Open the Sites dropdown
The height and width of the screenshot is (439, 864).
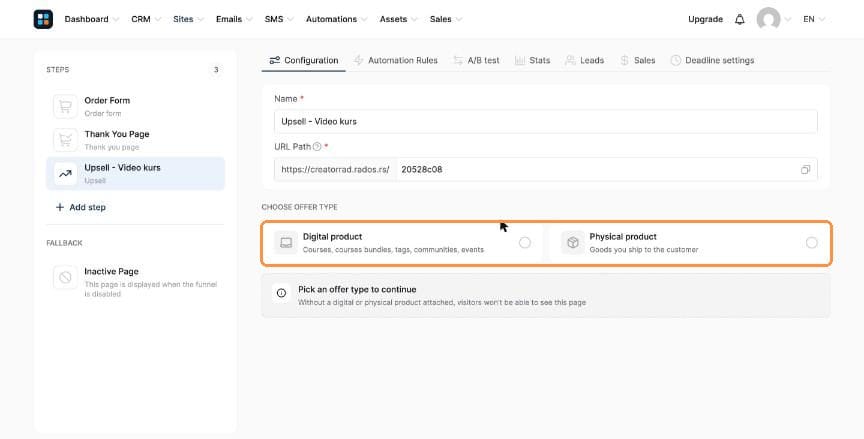(188, 19)
